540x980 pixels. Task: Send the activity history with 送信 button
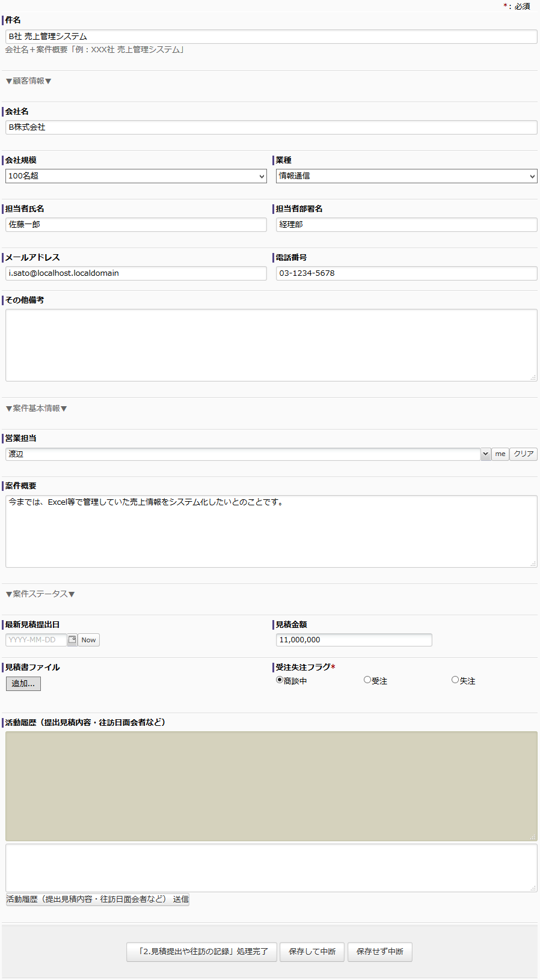point(97,899)
